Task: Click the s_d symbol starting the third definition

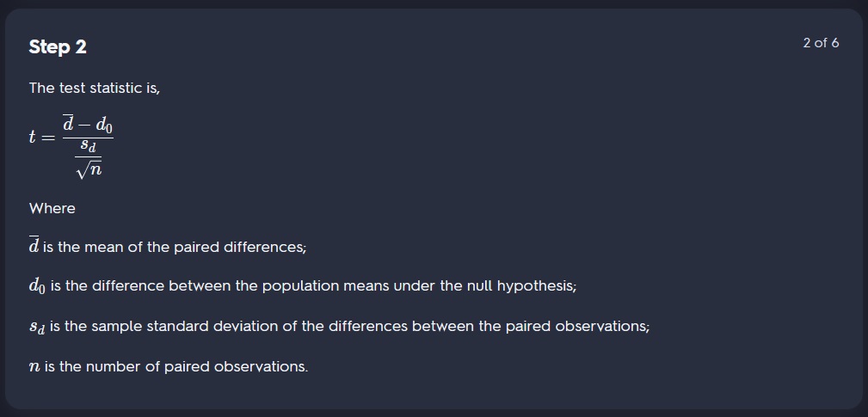Action: (x=37, y=328)
